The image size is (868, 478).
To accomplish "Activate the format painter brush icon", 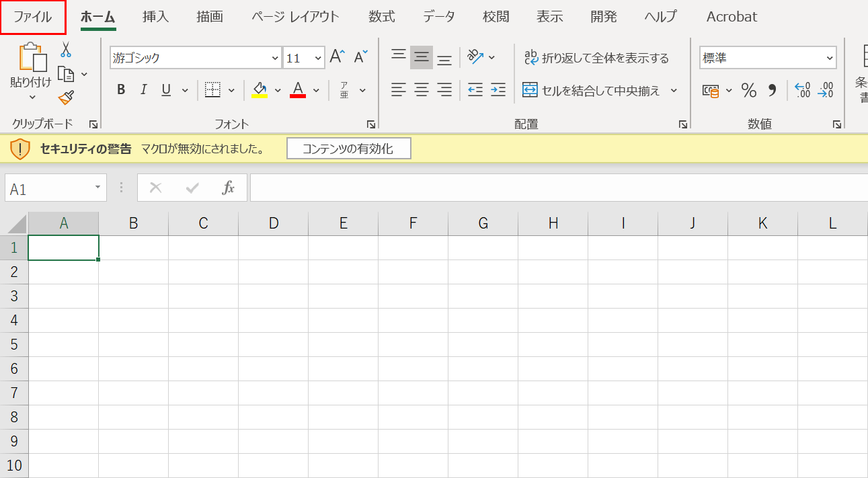I will click(x=66, y=97).
